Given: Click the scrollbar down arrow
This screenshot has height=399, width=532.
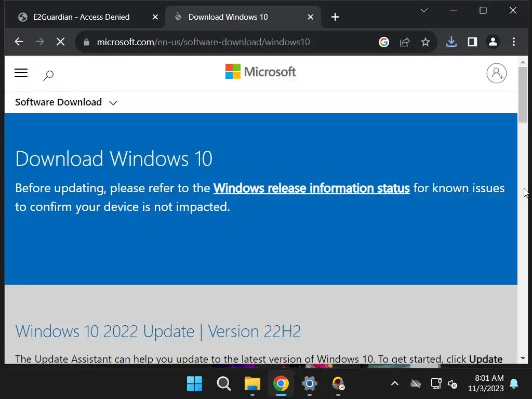Looking at the screenshot, I should click(x=523, y=358).
